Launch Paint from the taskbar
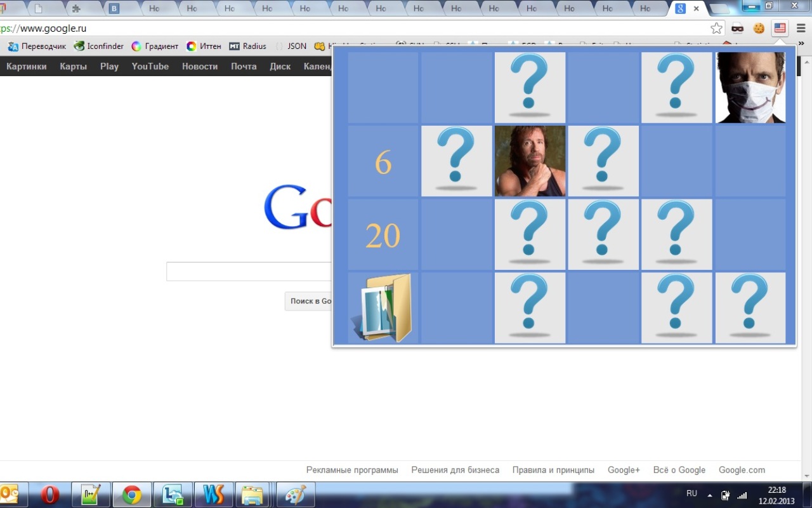The height and width of the screenshot is (508, 812). [296, 494]
